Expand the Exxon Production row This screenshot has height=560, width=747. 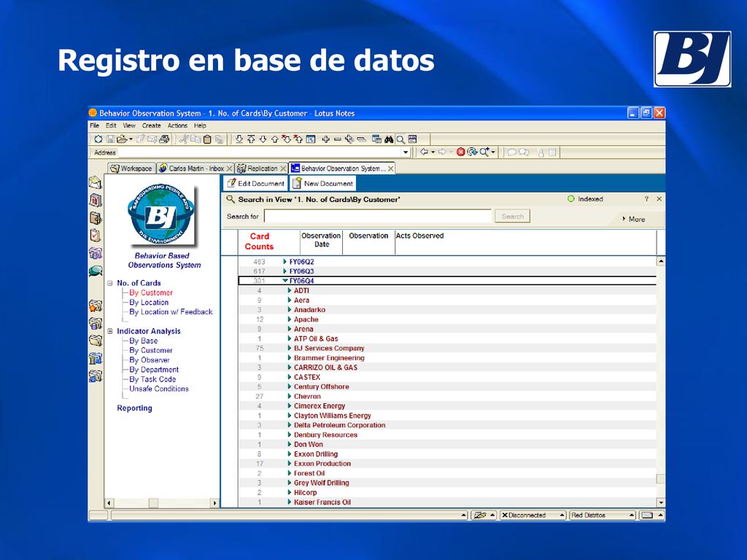tap(289, 463)
